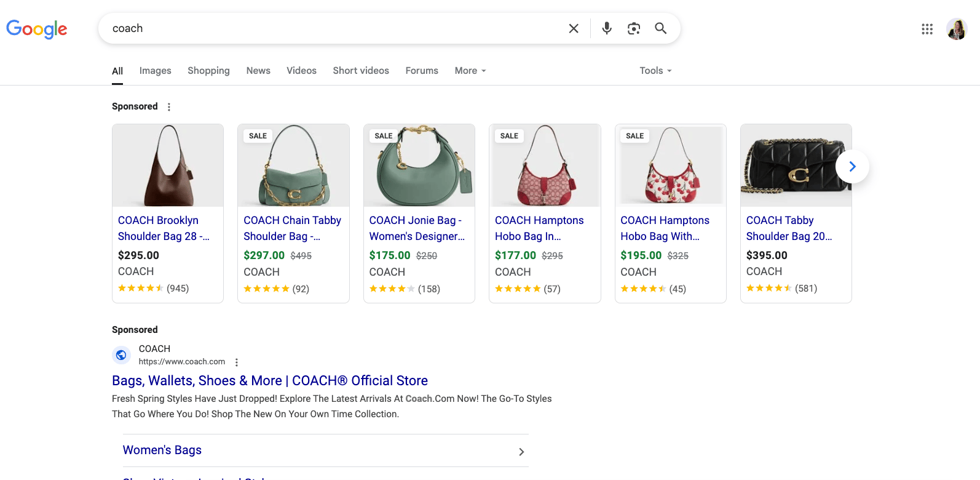Open the Google apps grid
The image size is (980, 480).
coord(927,29)
